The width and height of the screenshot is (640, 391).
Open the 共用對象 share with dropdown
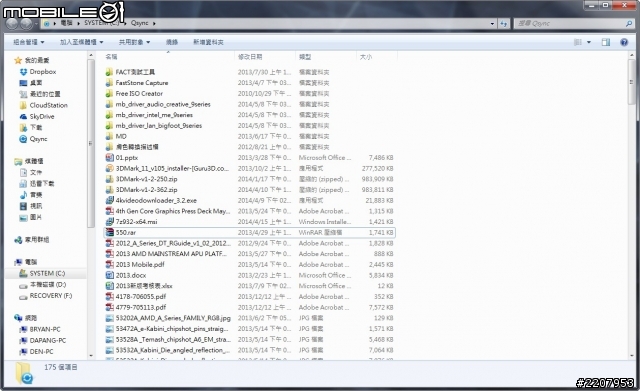coord(134,42)
